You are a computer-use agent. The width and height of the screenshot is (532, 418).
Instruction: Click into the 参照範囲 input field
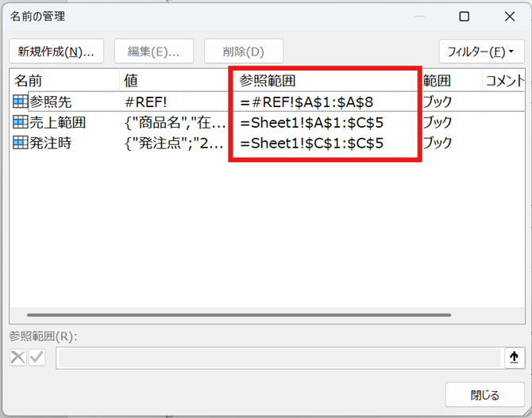click(x=278, y=358)
